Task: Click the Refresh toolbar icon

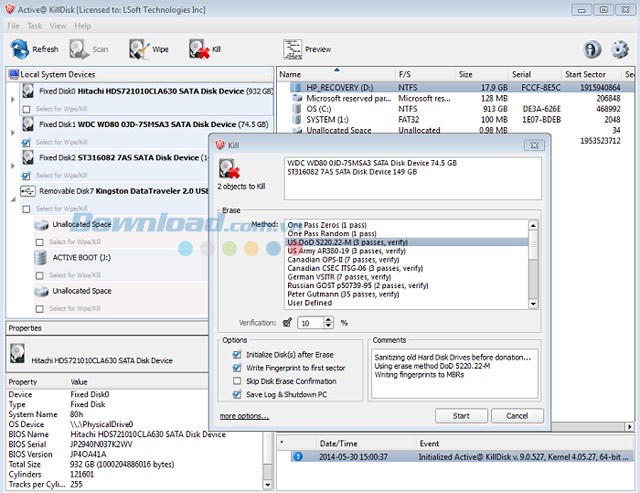Action: 19,49
